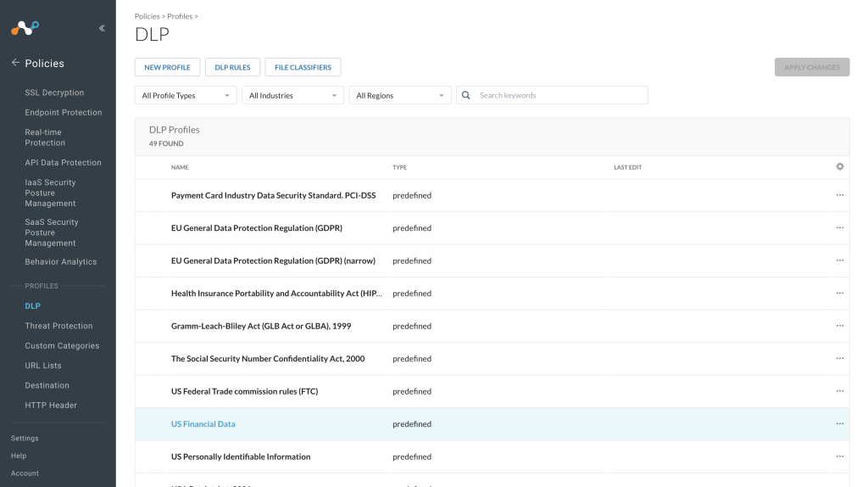
Task: Open the US Financial Data profile link
Action: coord(203,424)
